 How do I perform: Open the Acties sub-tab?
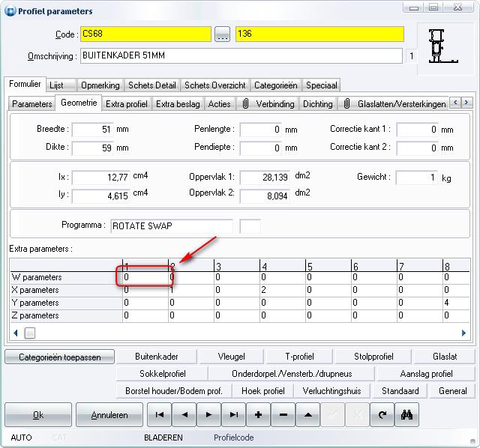tap(220, 104)
